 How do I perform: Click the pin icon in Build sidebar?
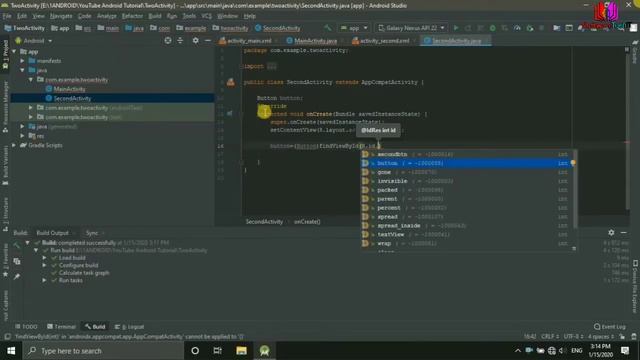pos(17,277)
